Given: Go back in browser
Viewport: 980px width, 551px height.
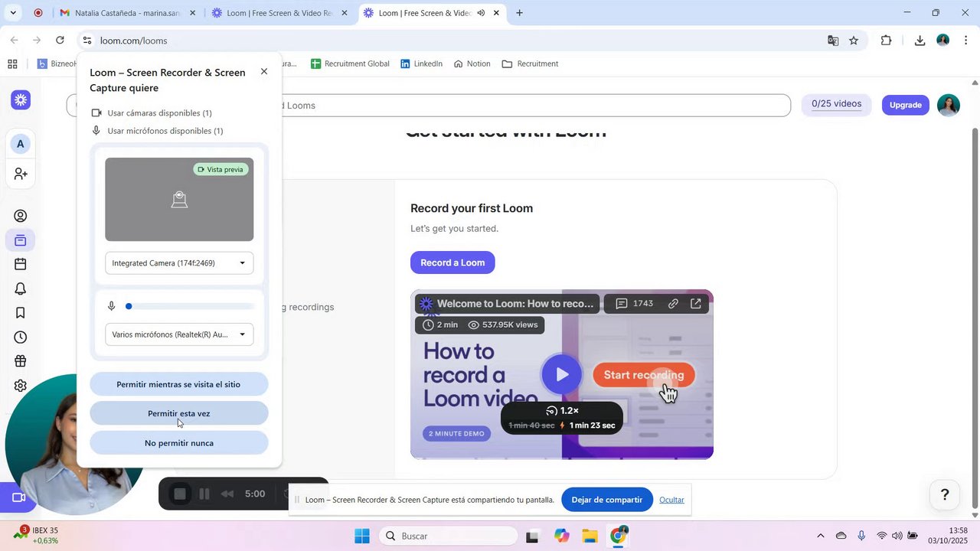Looking at the screenshot, I should (14, 41).
